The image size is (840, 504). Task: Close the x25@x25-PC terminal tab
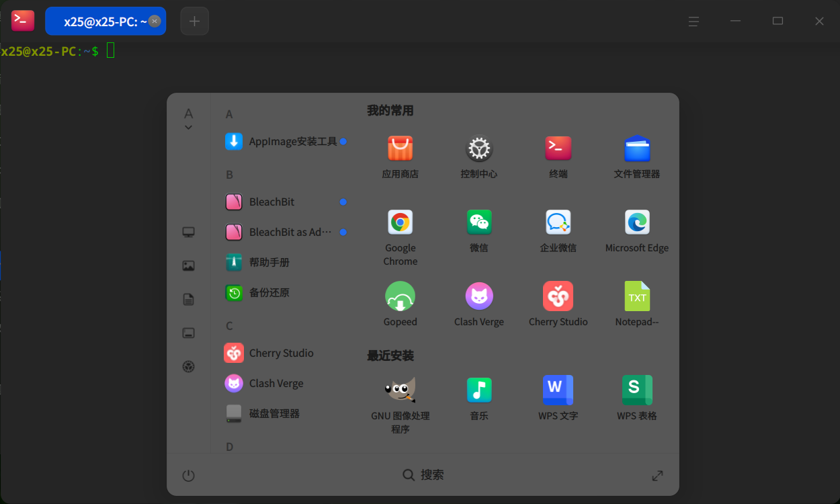click(155, 22)
